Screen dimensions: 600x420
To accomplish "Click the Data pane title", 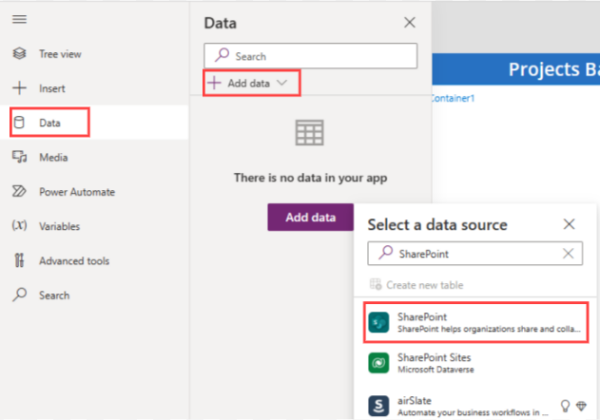I will (x=220, y=23).
